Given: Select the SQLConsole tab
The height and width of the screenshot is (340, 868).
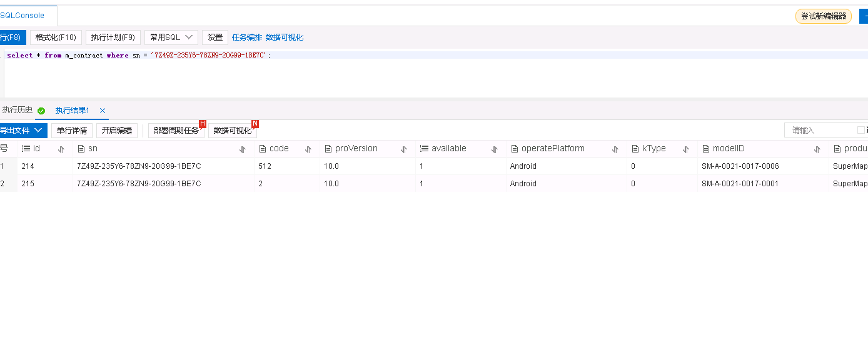Looking at the screenshot, I should pos(23,16).
